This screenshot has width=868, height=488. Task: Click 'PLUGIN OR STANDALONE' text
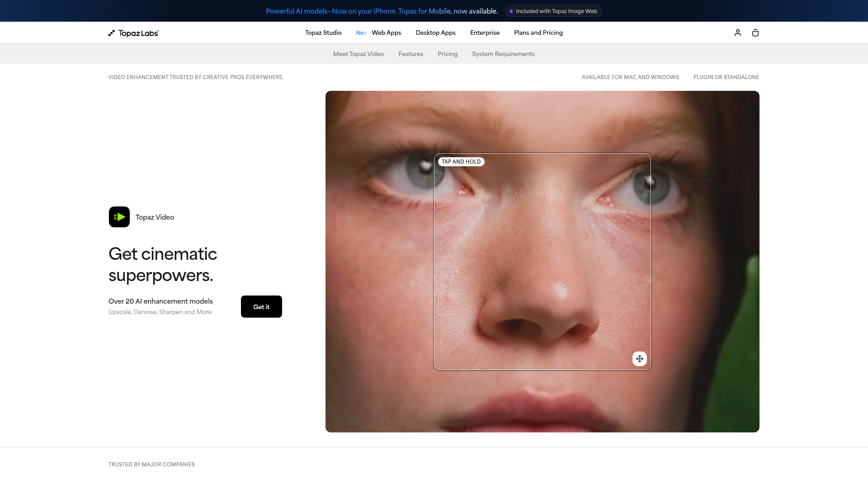[726, 77]
